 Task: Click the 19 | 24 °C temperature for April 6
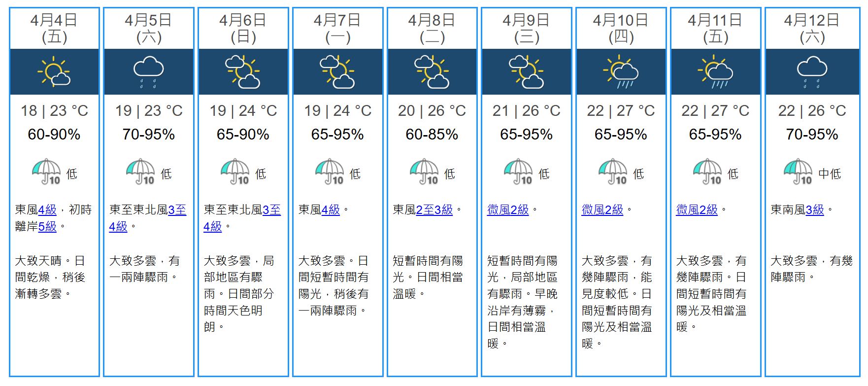[x=243, y=111]
